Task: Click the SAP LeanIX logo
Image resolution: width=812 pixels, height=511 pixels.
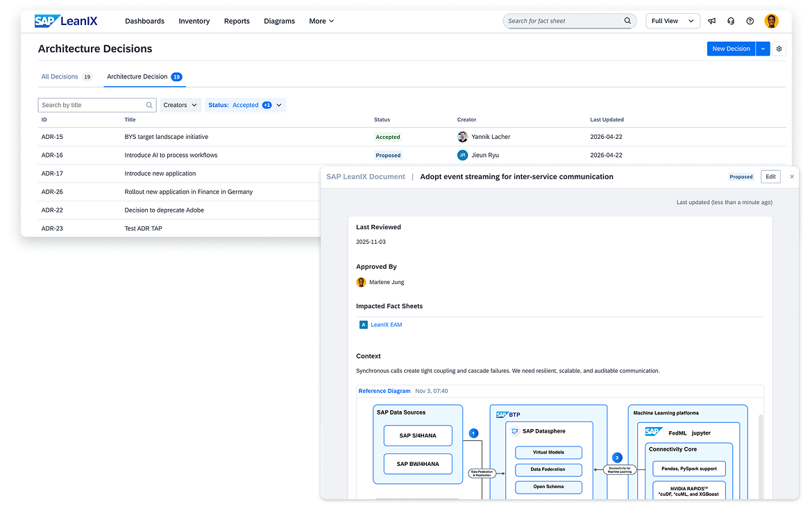Action: (x=66, y=21)
